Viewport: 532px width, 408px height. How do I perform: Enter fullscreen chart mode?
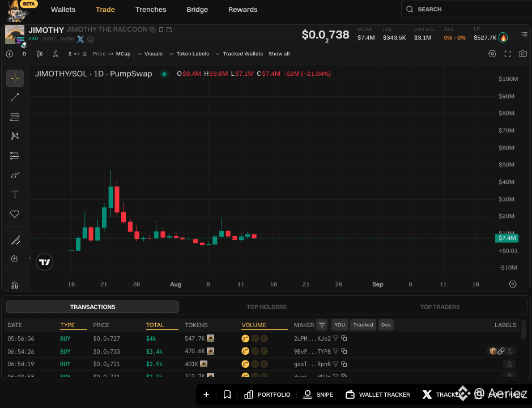tap(508, 54)
